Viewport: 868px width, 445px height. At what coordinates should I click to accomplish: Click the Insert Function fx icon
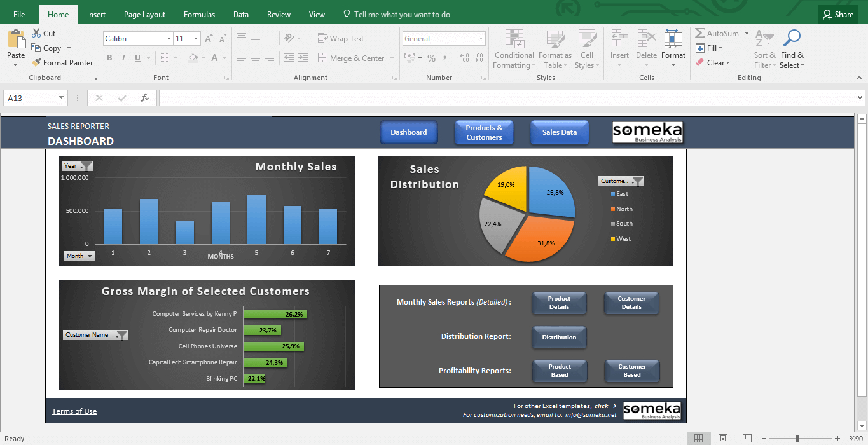coord(145,98)
